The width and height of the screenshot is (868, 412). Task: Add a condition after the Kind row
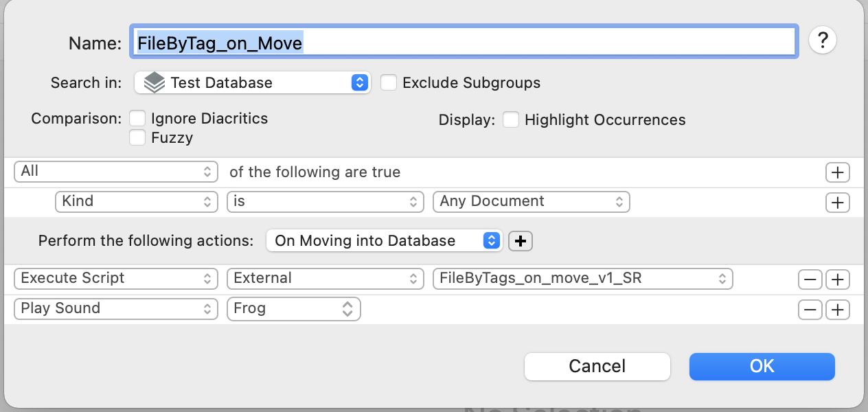click(x=837, y=203)
